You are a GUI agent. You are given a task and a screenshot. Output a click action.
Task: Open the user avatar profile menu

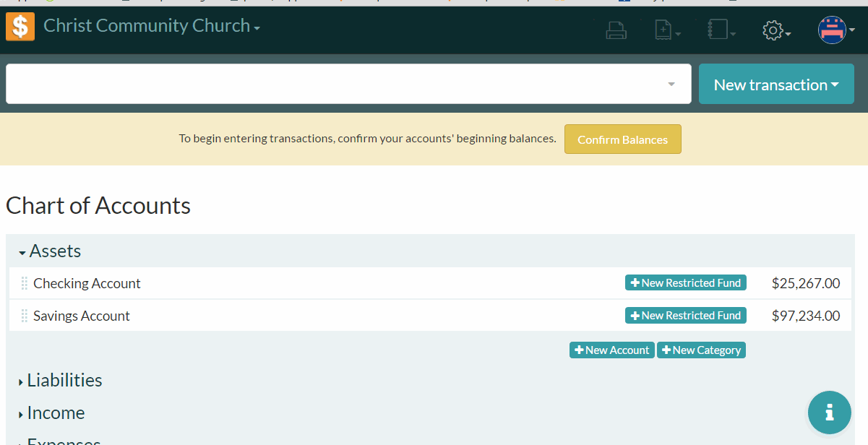coord(836,30)
